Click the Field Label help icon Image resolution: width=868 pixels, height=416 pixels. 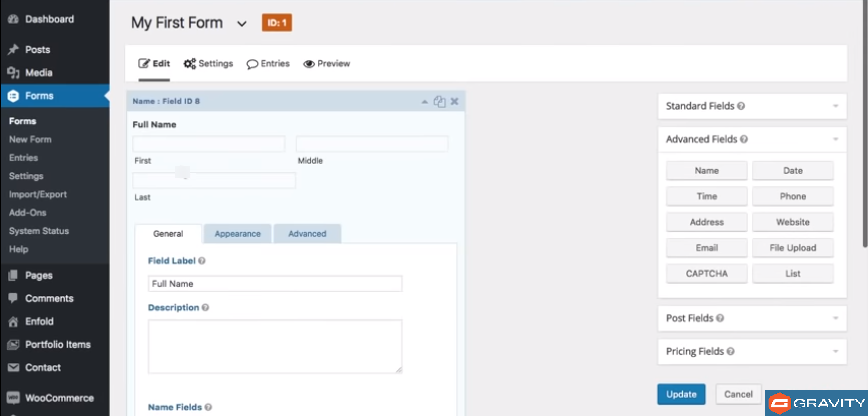click(202, 260)
